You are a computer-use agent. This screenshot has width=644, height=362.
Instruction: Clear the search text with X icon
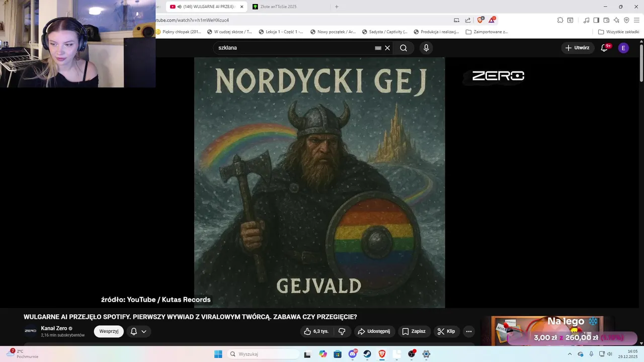387,48
